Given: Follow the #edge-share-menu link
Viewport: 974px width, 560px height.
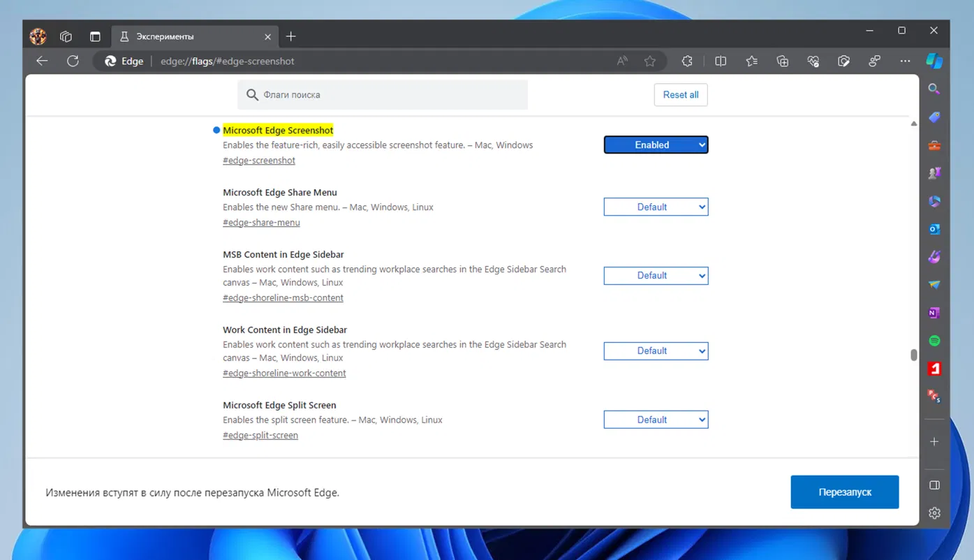Looking at the screenshot, I should 261,223.
